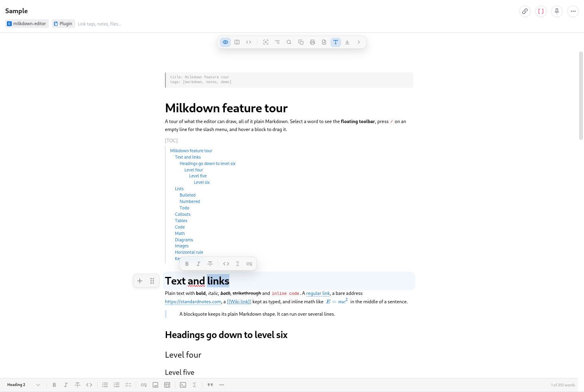The height and width of the screenshot is (392, 584).
Task: Click the download arrow icon
Action: point(347,42)
